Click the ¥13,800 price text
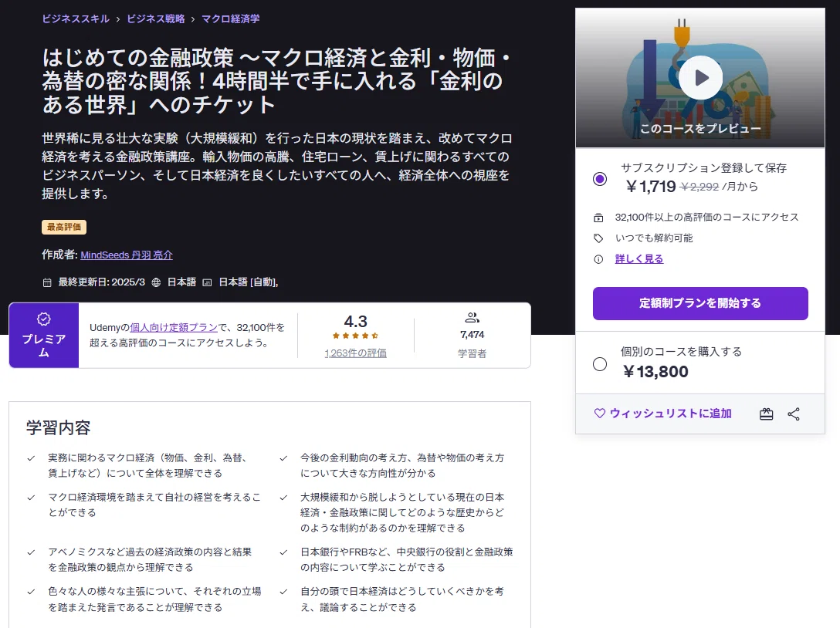 pos(655,372)
